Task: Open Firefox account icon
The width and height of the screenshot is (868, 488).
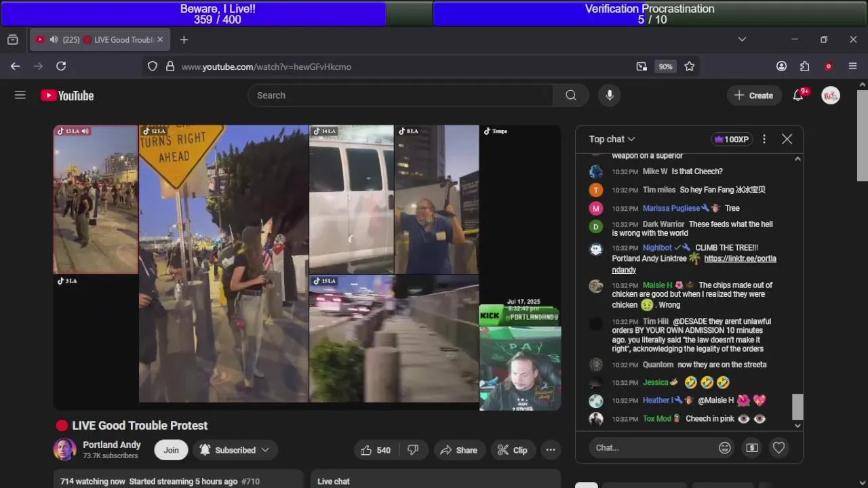Action: tap(781, 66)
